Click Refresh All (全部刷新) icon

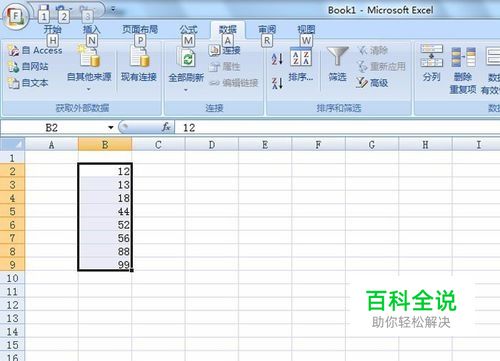pos(186,59)
